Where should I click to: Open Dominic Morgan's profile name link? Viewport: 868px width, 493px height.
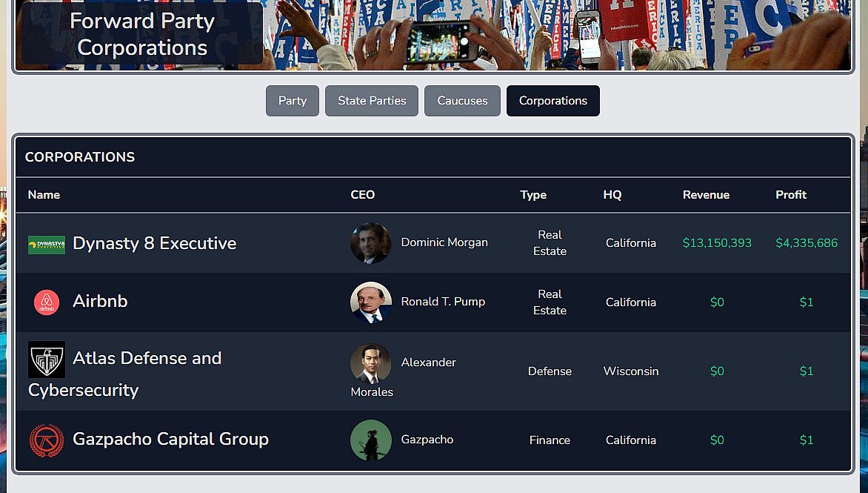[444, 242]
